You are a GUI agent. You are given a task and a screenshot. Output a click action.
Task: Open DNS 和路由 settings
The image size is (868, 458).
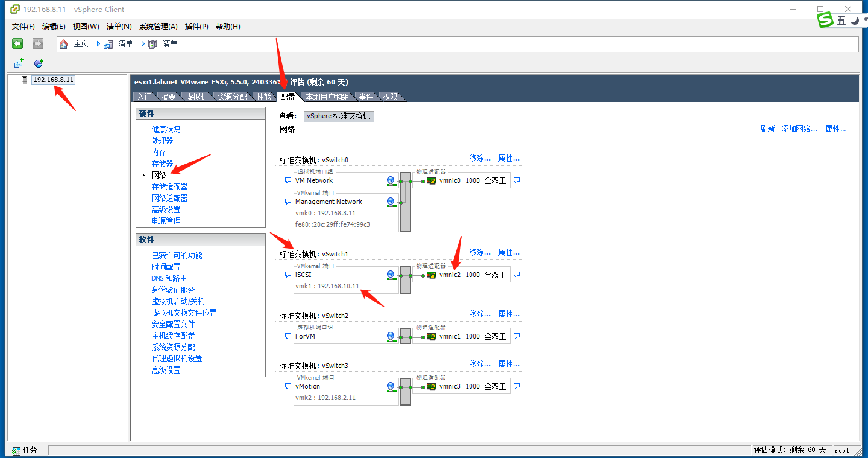tap(169, 278)
